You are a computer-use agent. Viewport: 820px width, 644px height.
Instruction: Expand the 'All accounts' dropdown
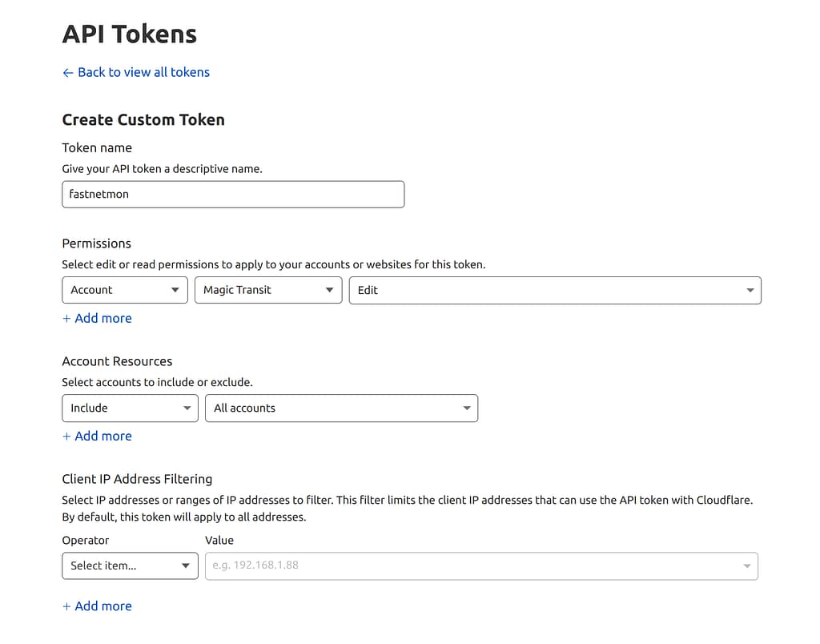pos(332,408)
